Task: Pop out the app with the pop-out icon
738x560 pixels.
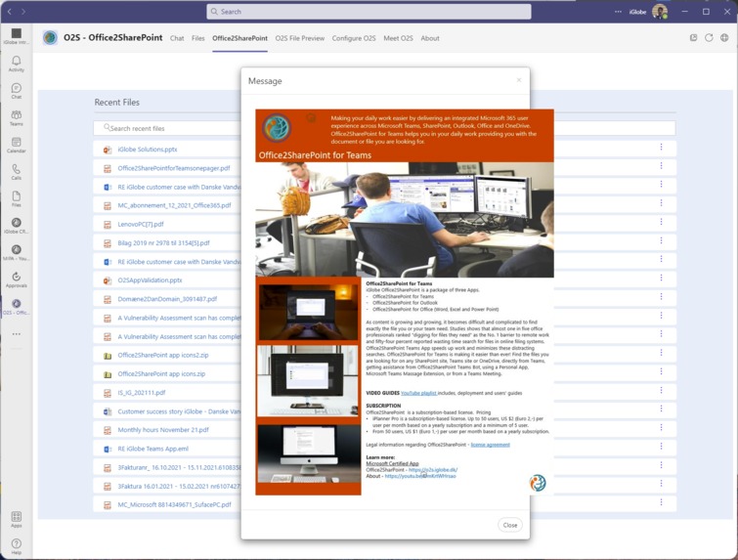Action: [x=693, y=38]
